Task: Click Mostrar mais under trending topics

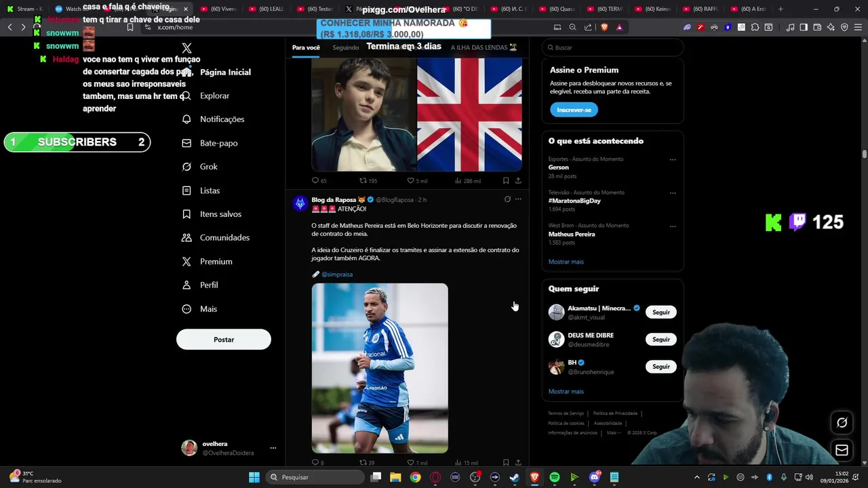Action: coord(566,262)
